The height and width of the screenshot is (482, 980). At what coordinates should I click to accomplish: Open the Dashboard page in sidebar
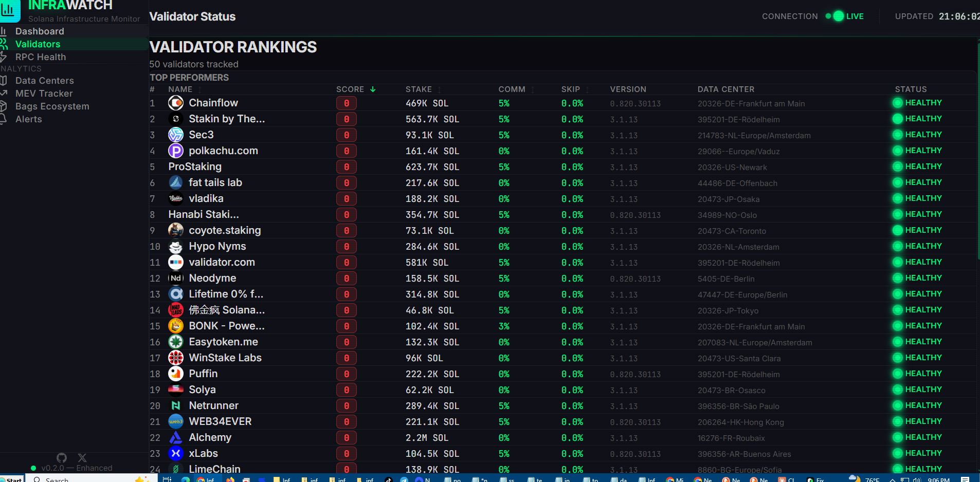tap(74, 31)
